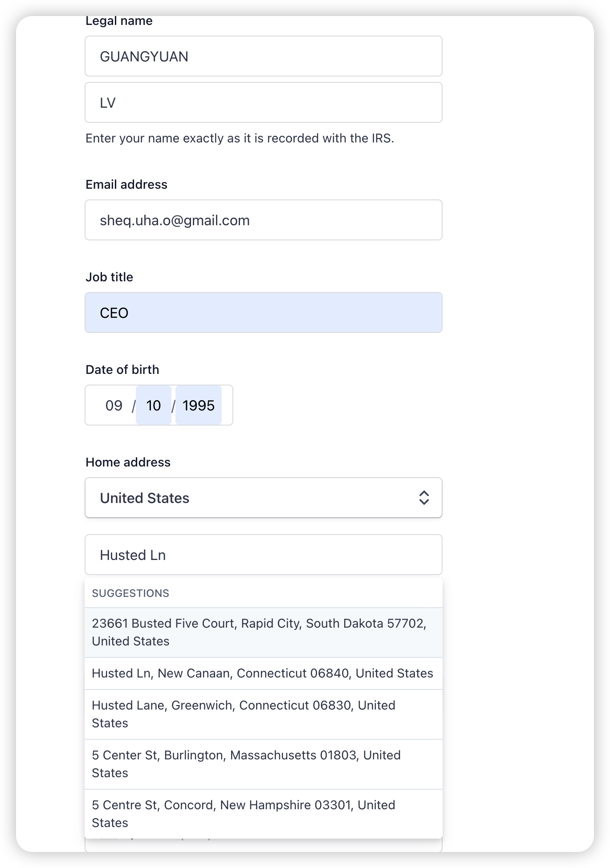Focus the first name field containing GUANGYUAN

(x=263, y=57)
